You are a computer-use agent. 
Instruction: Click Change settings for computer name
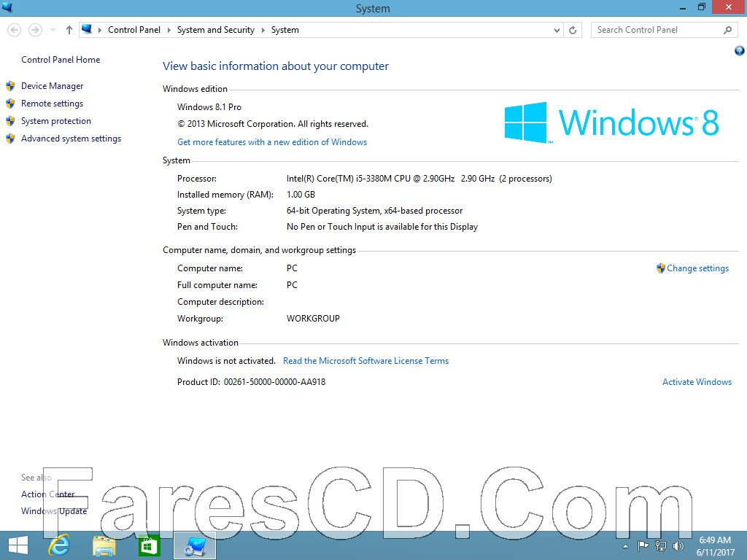click(x=697, y=268)
